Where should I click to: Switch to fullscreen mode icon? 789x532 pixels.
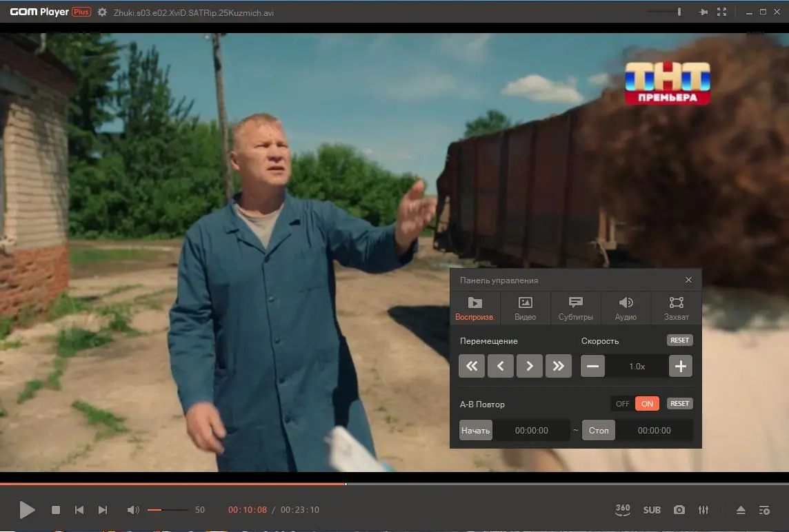721,12
